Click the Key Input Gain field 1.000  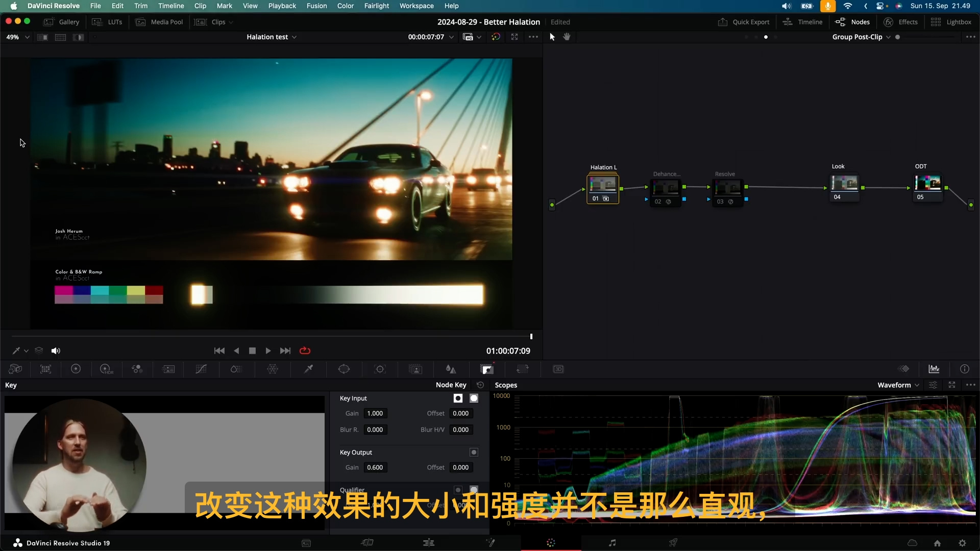(x=375, y=414)
